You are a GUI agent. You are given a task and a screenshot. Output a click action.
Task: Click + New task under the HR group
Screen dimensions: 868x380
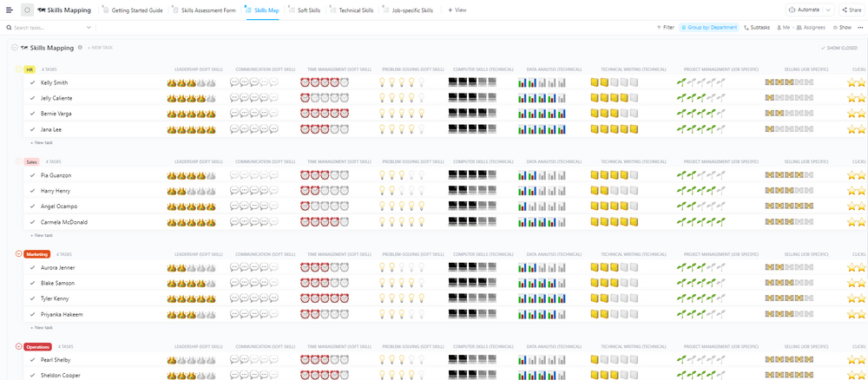[x=42, y=142]
